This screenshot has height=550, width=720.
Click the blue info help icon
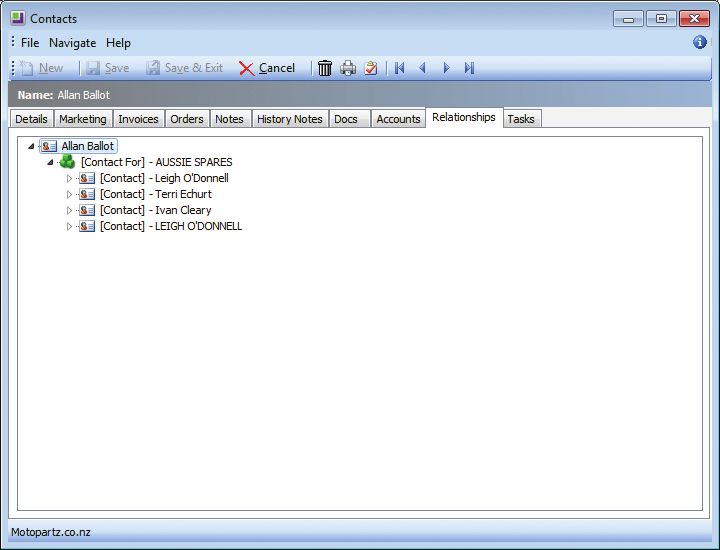[699, 42]
